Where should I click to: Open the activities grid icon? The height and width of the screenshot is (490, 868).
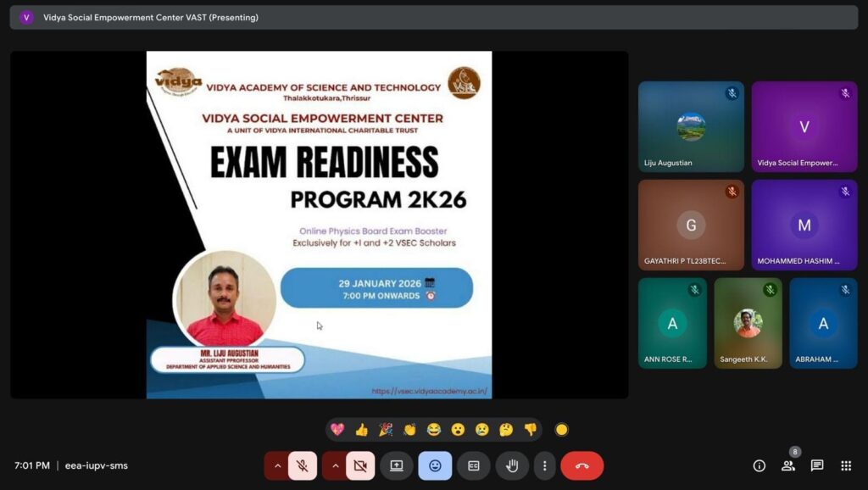pos(845,465)
